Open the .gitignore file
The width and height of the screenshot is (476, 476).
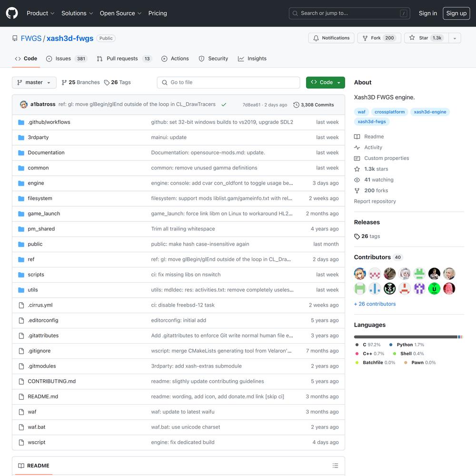(x=39, y=351)
